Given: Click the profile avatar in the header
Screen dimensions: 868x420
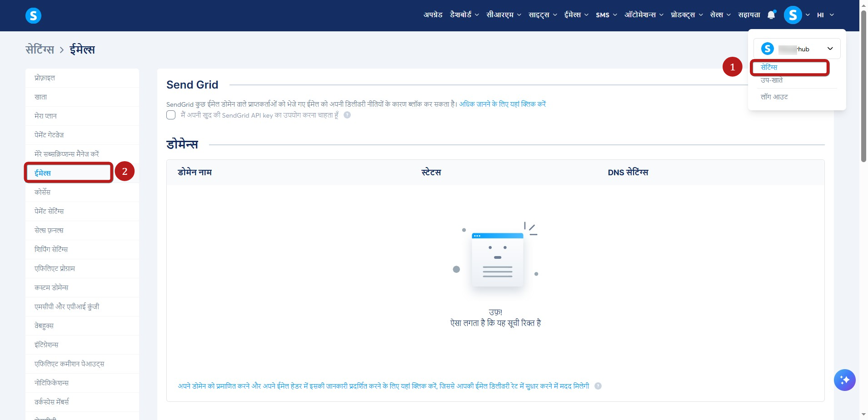Looking at the screenshot, I should 793,15.
